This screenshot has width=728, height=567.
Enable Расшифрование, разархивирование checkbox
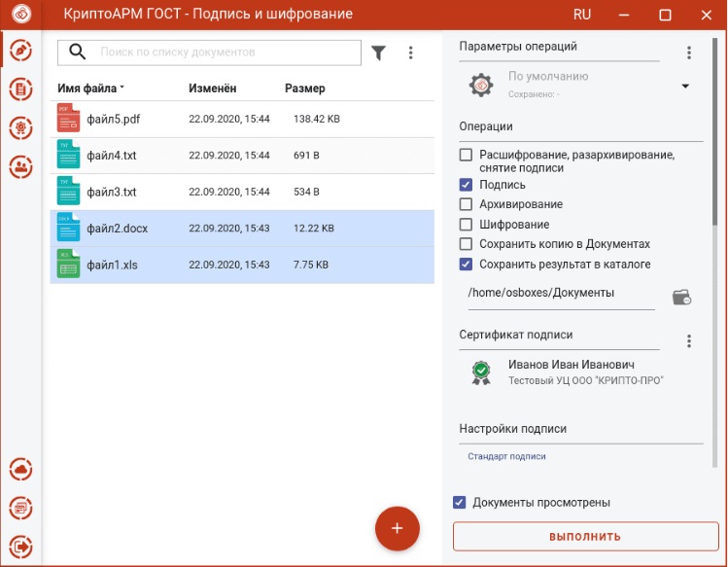point(466,155)
